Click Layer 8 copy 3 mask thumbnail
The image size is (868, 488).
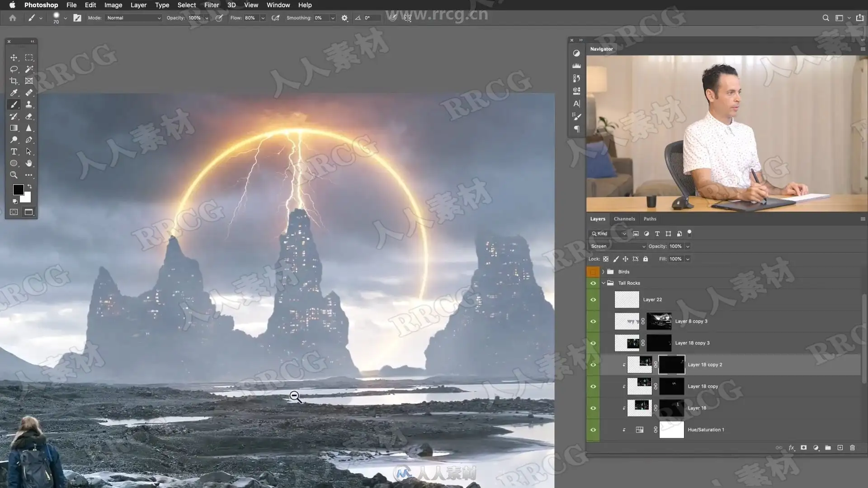click(x=659, y=321)
